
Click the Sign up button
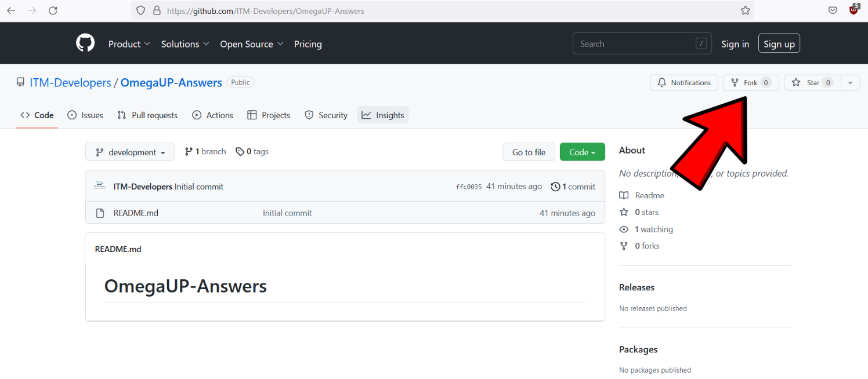point(779,44)
